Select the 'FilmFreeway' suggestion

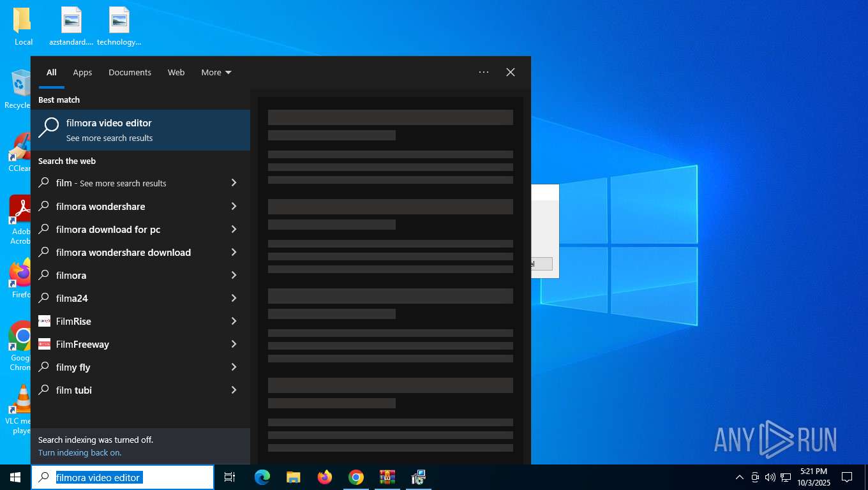coord(128,344)
